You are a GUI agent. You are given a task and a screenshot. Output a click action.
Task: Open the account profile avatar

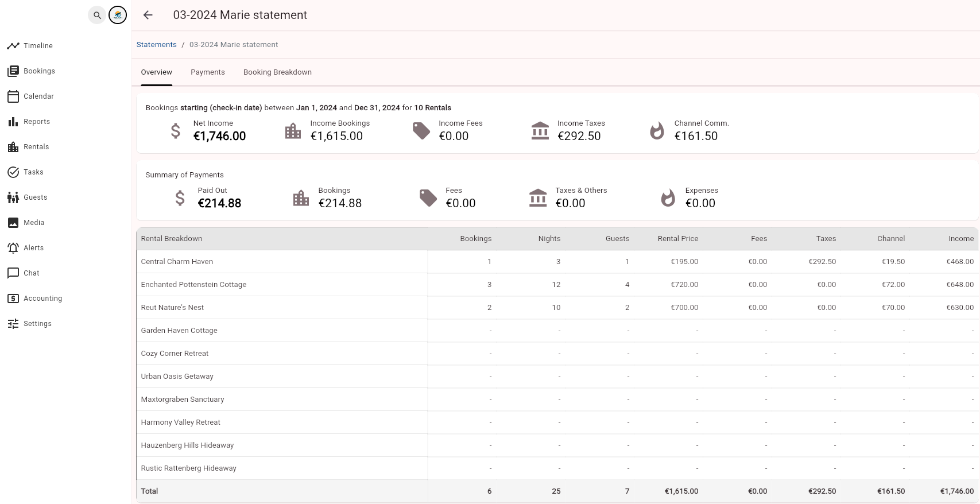click(x=118, y=15)
